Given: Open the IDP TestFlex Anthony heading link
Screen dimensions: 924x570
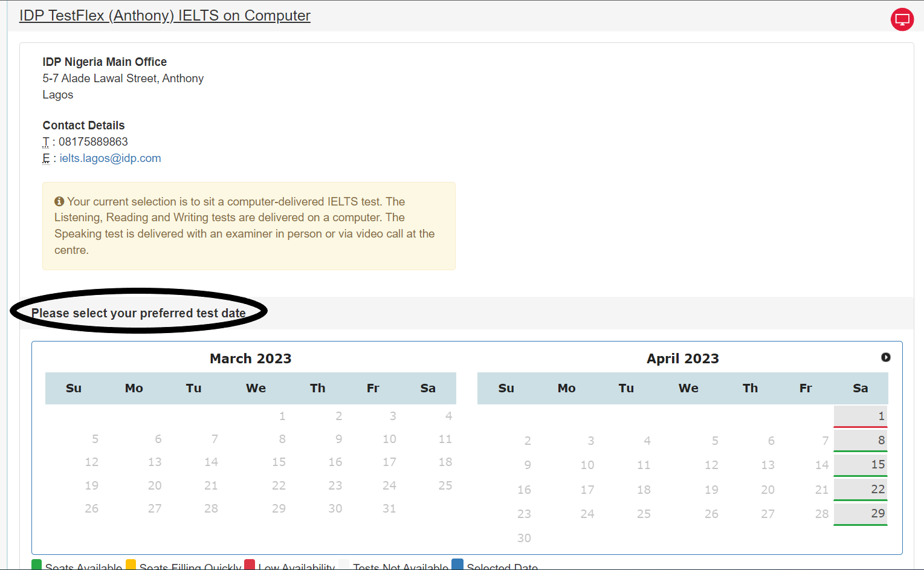Looking at the screenshot, I should point(164,15).
